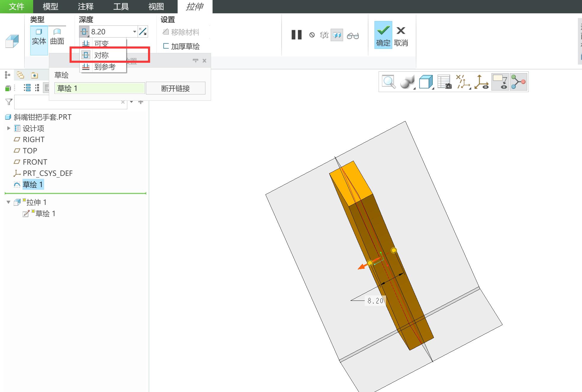Close the sketch placement panel
This screenshot has height=392, width=582.
coord(204,61)
